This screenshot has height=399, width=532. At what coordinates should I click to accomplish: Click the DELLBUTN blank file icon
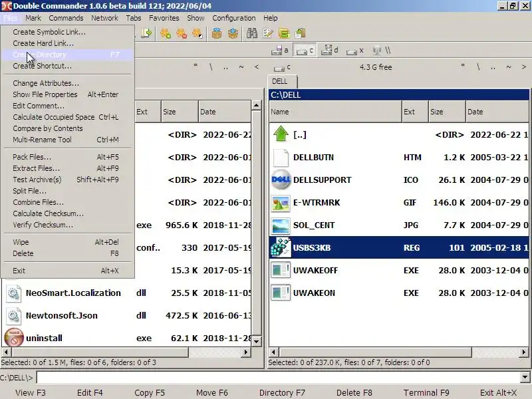pos(281,158)
